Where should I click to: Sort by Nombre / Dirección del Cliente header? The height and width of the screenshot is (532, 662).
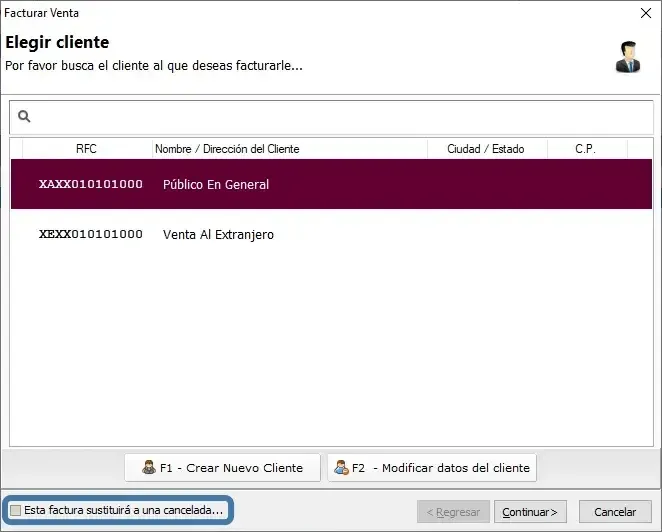pyautogui.click(x=290, y=149)
